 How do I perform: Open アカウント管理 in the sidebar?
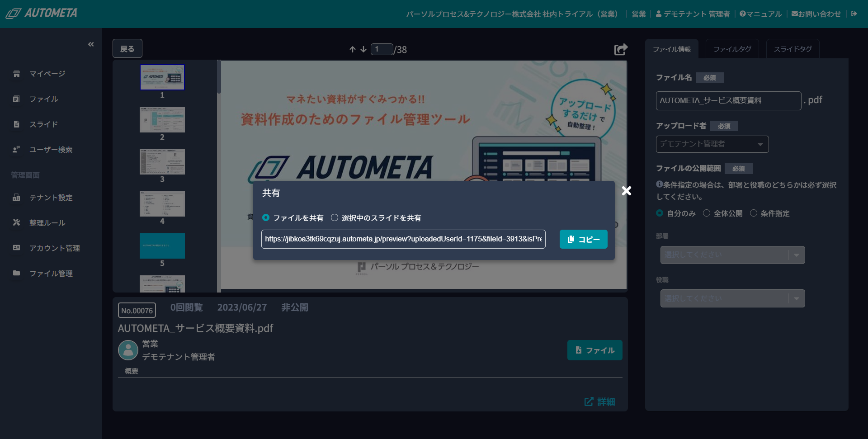click(54, 248)
